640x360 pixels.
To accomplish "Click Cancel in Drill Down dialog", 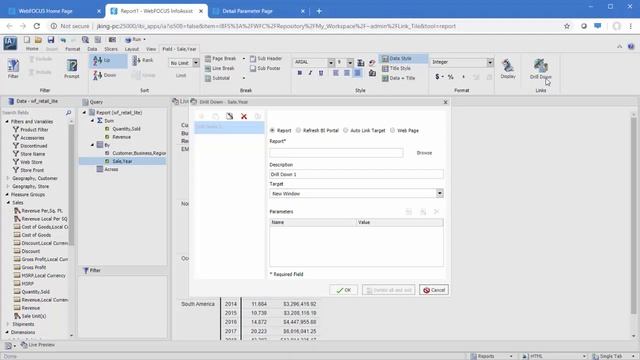I will (434, 290).
